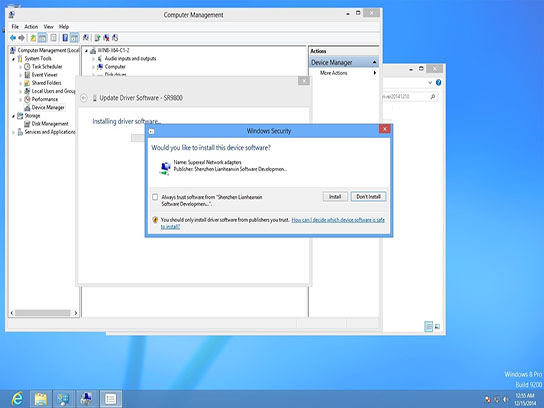Select the Computer device category
544x408 pixels.
click(111, 67)
